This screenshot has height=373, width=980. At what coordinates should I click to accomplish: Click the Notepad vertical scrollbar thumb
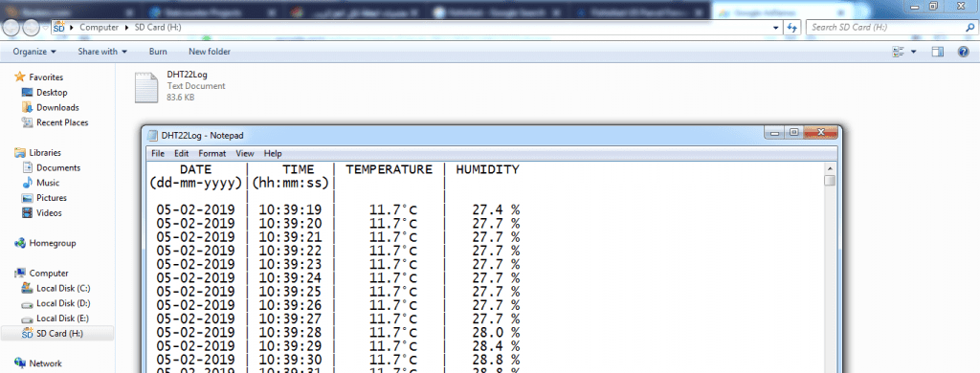click(x=830, y=181)
